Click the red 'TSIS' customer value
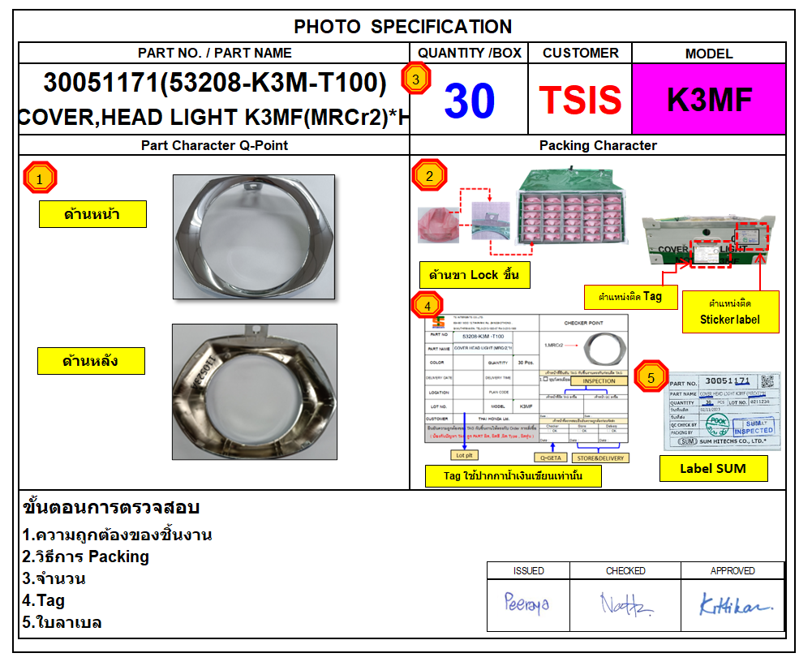The image size is (812, 666). click(x=580, y=100)
